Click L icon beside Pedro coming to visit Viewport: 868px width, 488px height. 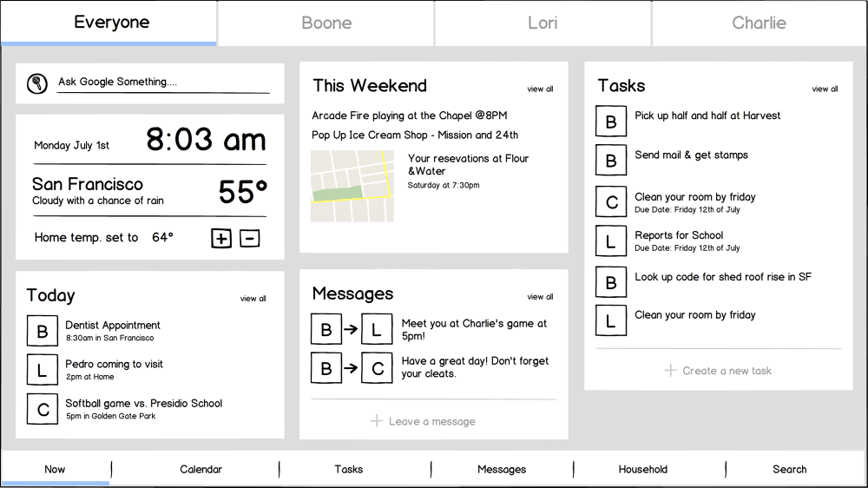coord(42,370)
